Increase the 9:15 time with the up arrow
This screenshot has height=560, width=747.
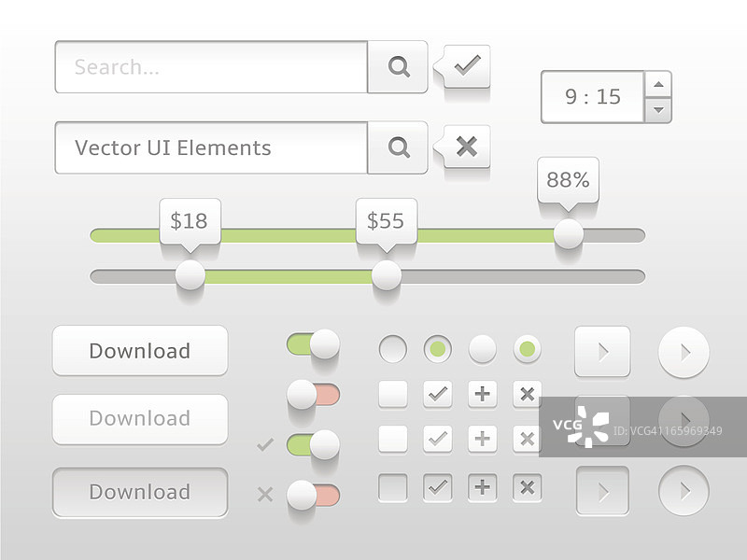click(658, 84)
